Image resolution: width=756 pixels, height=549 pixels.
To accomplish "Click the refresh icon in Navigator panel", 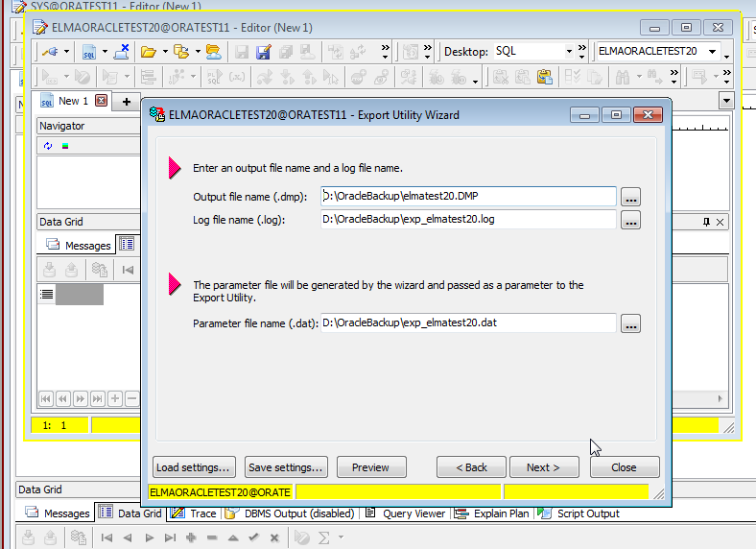I will pos(48,146).
